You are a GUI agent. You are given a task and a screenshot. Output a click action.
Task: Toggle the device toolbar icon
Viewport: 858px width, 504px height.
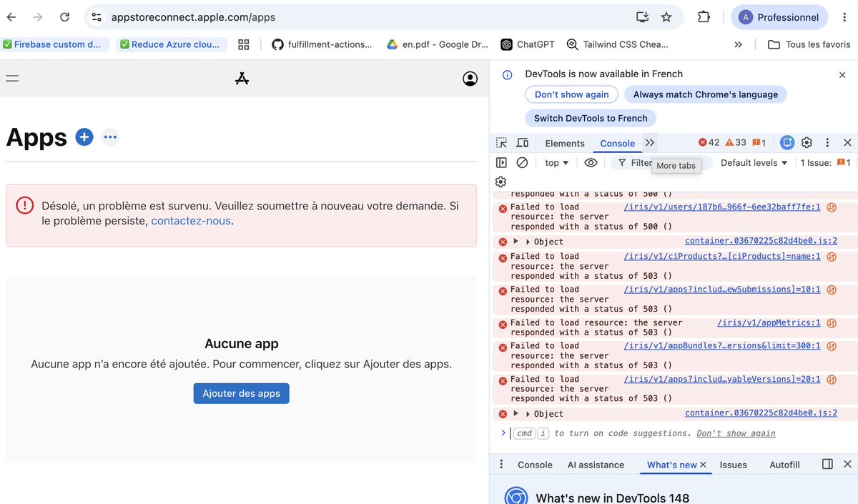523,143
